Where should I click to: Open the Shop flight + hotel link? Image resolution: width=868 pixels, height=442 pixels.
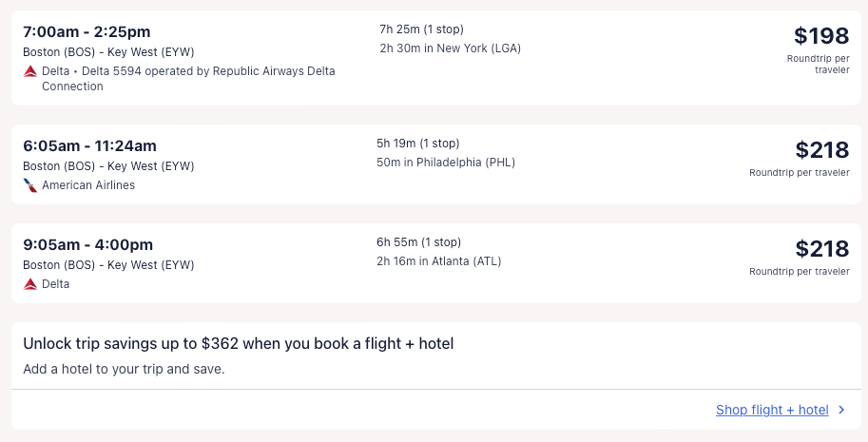[772, 411]
